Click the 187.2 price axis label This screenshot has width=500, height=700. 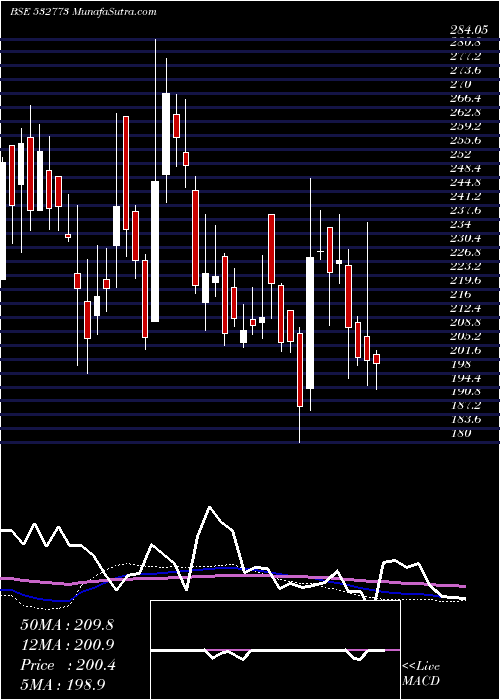[466, 406]
